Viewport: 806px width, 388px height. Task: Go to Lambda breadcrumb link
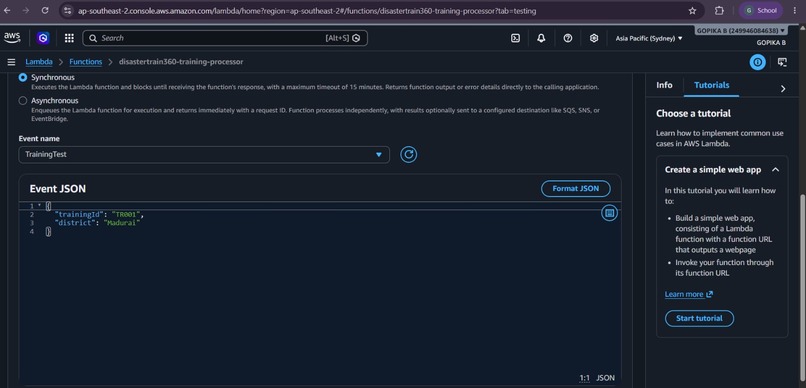(x=39, y=62)
